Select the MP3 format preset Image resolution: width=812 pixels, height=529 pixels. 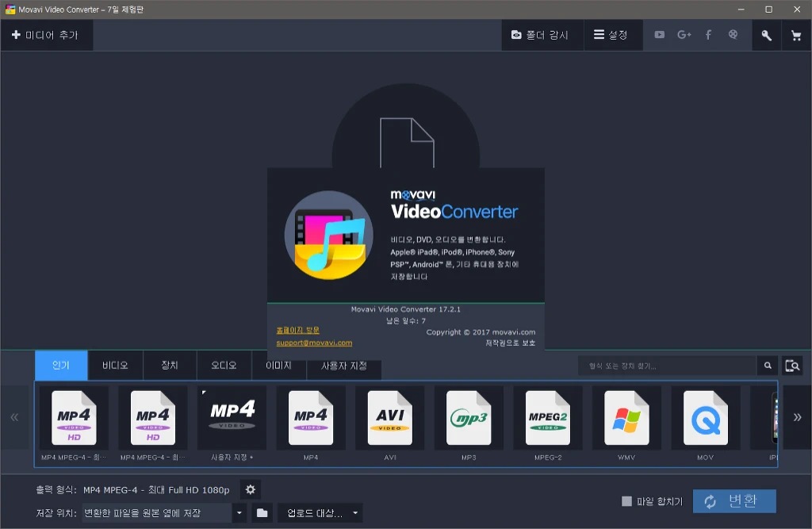click(x=469, y=424)
